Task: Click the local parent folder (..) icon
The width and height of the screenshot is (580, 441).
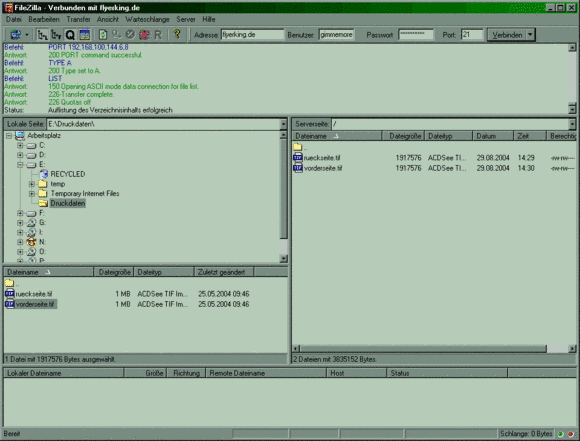Action: click(9, 283)
